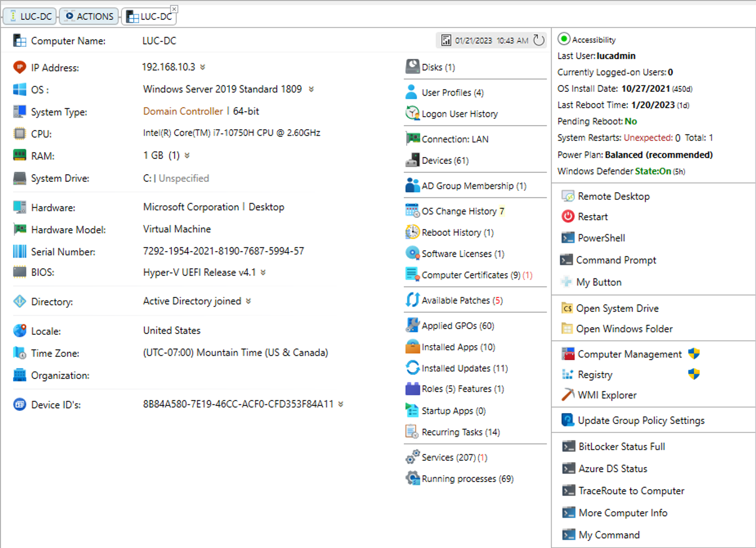
Task: Click Last User lucadmin
Action: 597,56
